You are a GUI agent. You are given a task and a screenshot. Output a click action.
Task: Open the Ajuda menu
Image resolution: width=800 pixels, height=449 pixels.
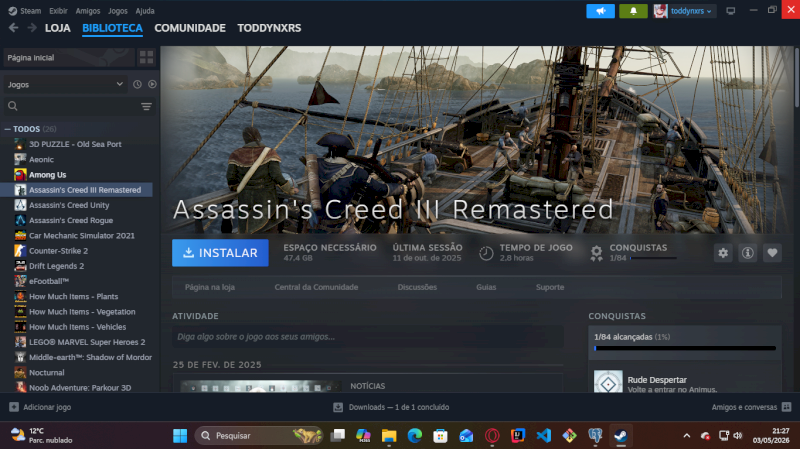click(x=145, y=11)
